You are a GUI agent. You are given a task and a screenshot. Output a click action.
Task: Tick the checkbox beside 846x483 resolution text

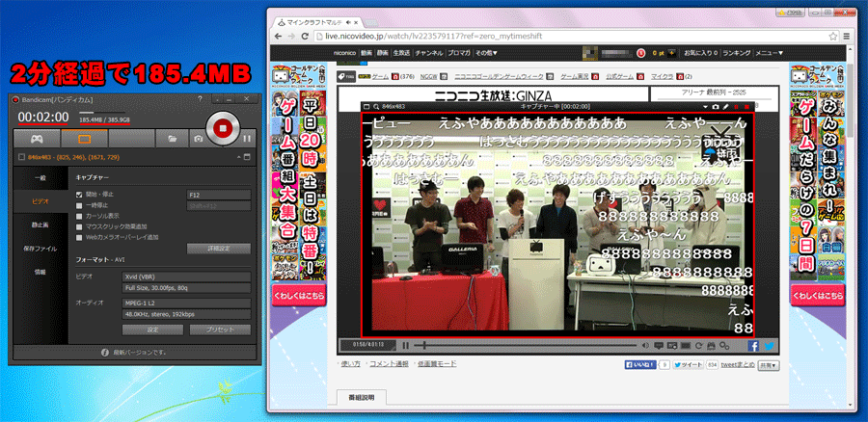[x=21, y=158]
